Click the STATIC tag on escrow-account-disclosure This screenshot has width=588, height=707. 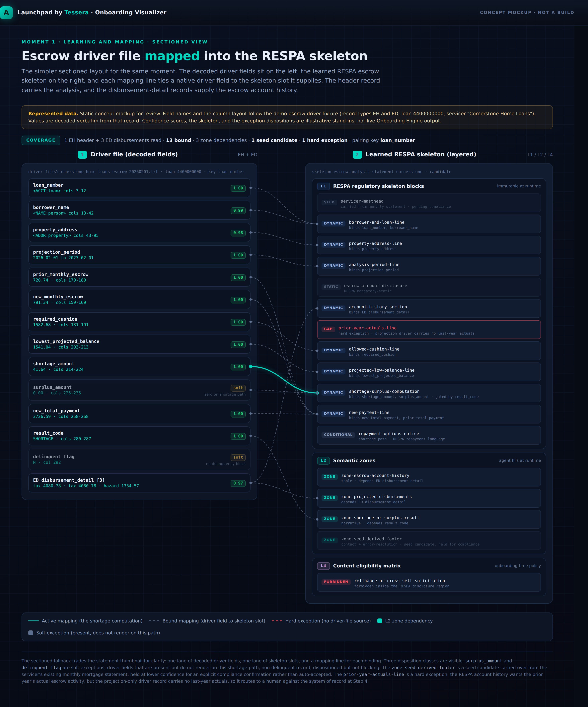tap(331, 287)
